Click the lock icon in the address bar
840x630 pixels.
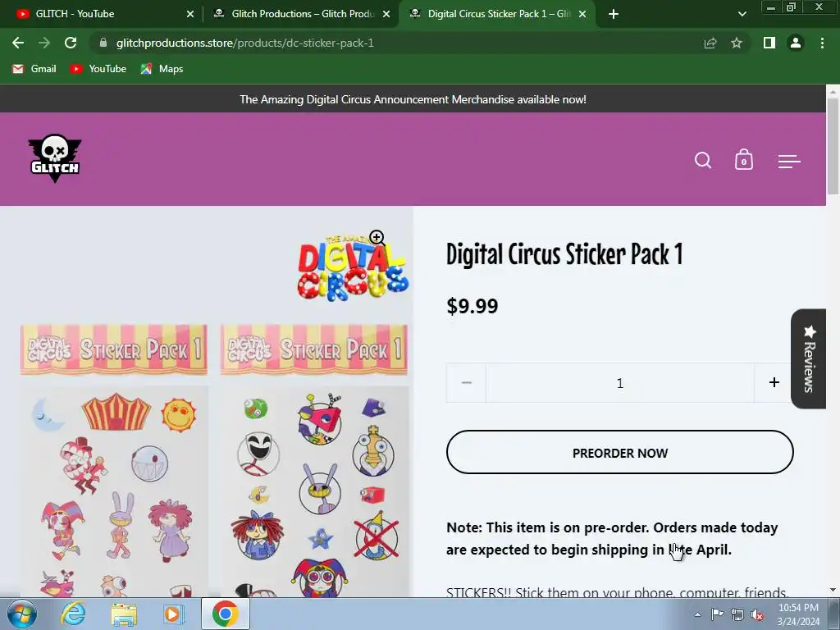103,43
